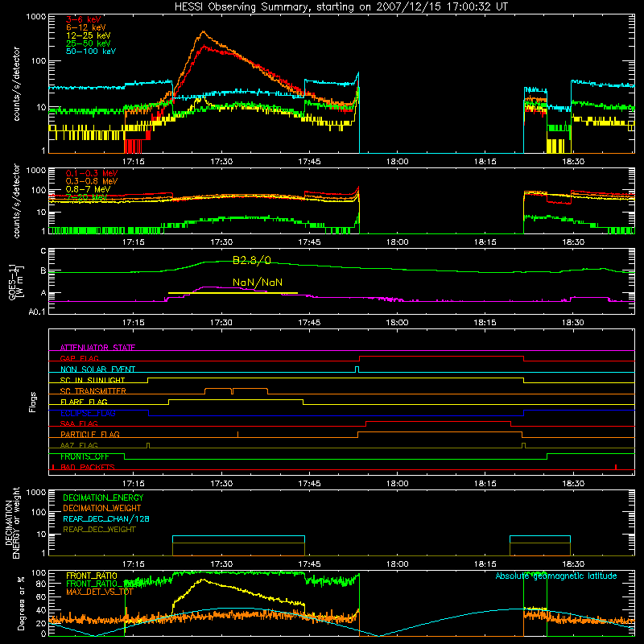Pick the SC_IN_SUNLIGHT flag label
The width and height of the screenshot is (644, 644).
(93, 380)
